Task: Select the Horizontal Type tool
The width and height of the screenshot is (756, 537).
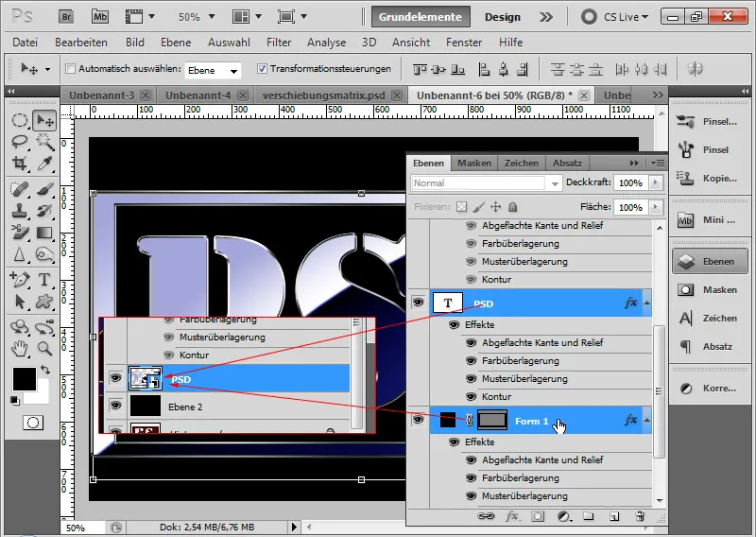Action: [x=44, y=279]
